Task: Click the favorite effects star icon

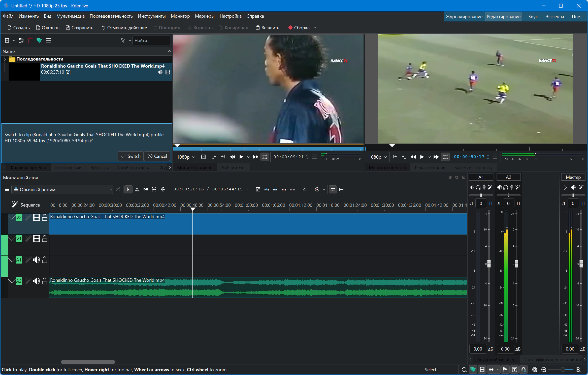Action: [305, 189]
